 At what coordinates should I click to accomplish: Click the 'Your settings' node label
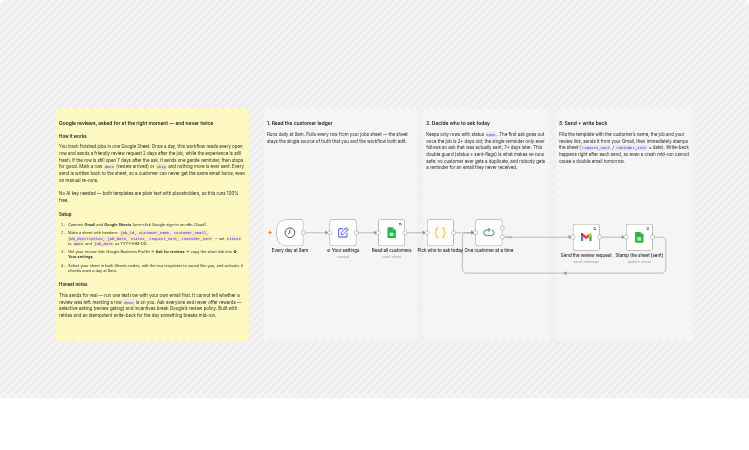[x=343, y=250]
